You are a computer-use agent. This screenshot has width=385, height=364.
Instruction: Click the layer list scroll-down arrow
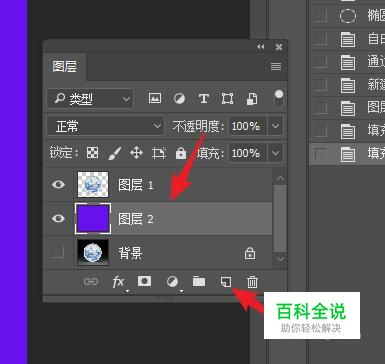tap(280, 259)
